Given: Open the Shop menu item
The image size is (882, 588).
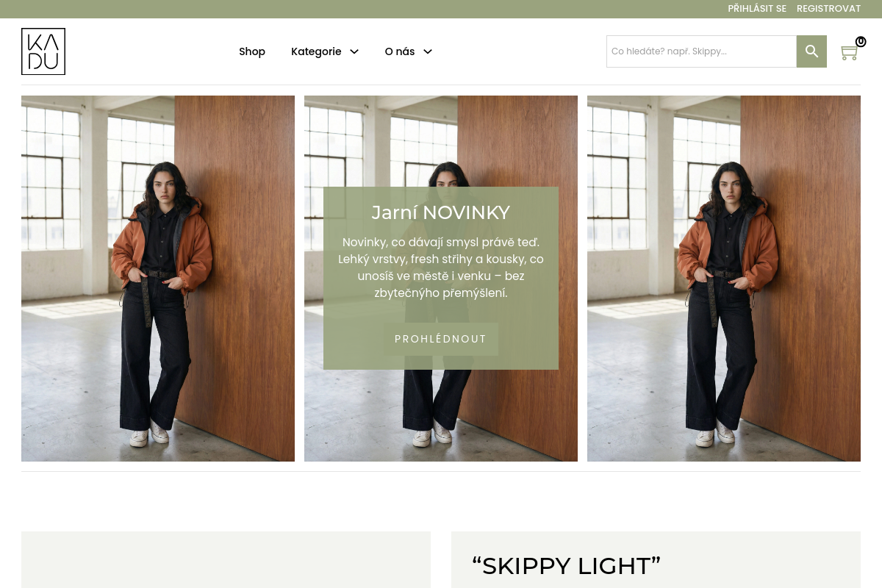Looking at the screenshot, I should (252, 51).
